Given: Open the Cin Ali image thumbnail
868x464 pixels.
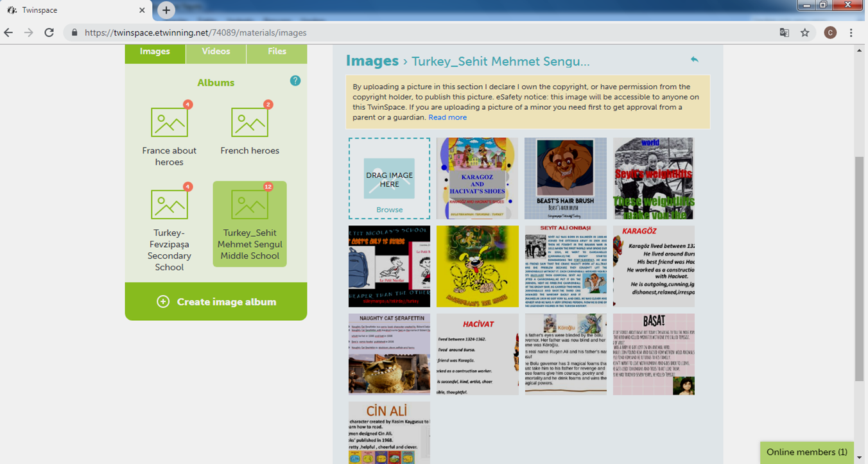Looking at the screenshot, I should [389, 433].
